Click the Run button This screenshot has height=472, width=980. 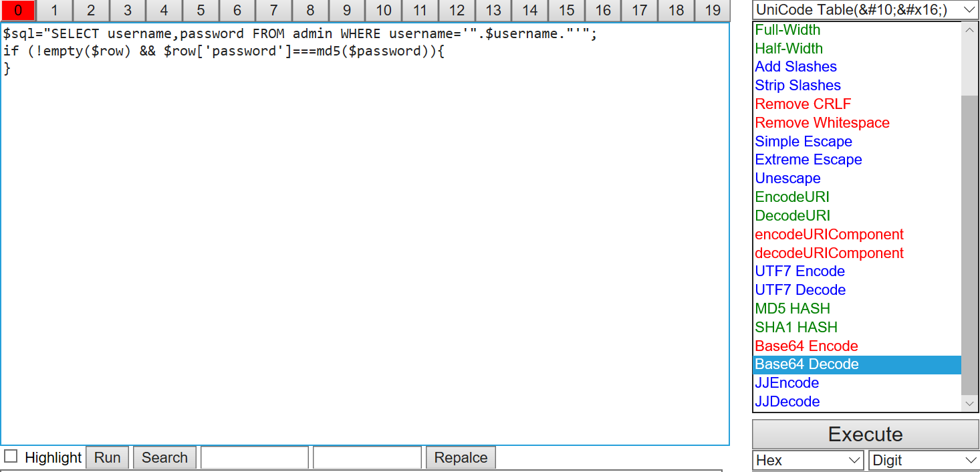pos(107,457)
